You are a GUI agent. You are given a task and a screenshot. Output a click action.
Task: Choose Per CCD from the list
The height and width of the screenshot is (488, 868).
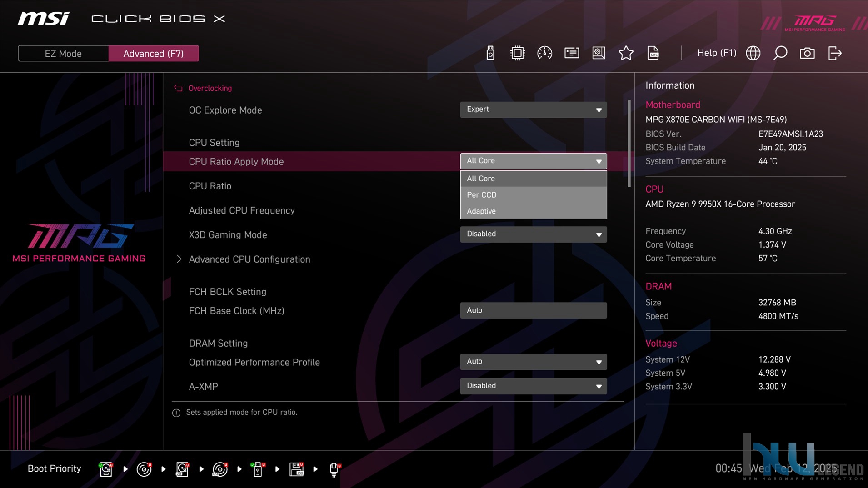533,194
